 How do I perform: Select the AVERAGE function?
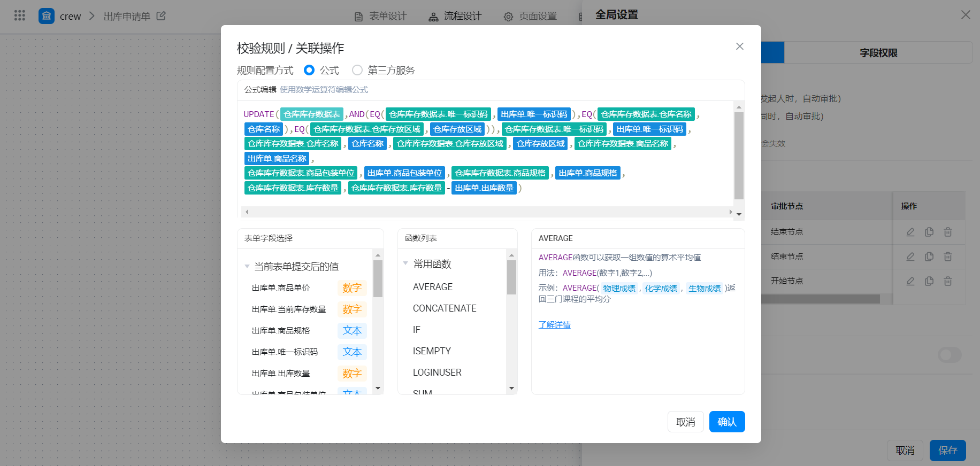click(433, 287)
